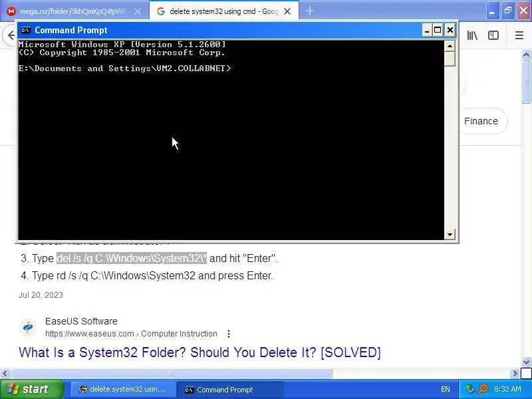Click the browser back arrow button
This screenshot has height=399, width=532.
[10, 35]
